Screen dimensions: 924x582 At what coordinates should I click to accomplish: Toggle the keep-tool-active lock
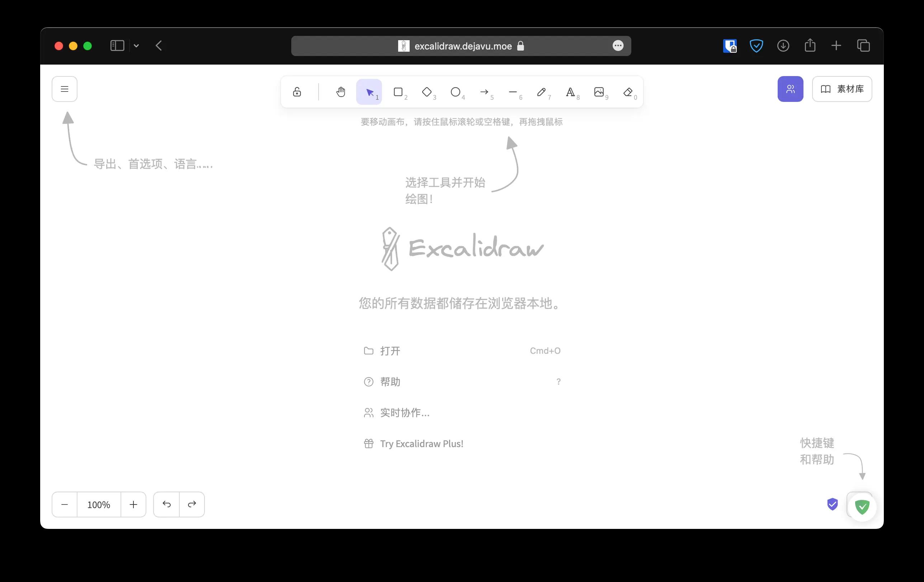tap(297, 92)
